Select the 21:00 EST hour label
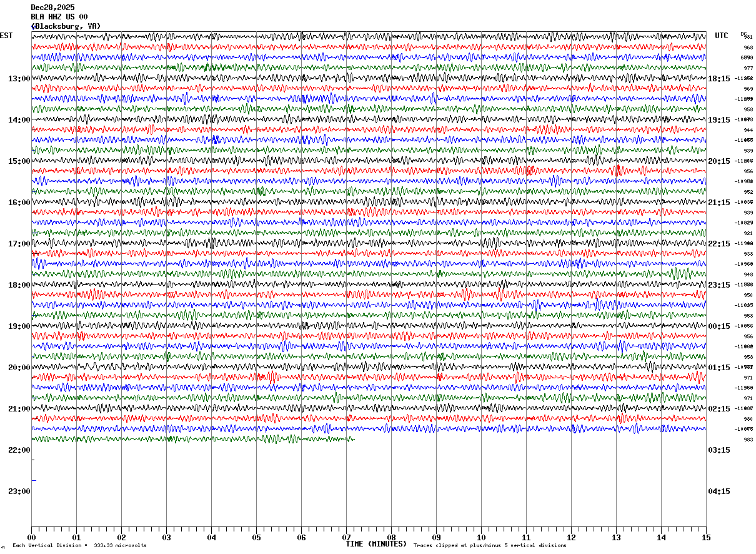 click(x=19, y=409)
